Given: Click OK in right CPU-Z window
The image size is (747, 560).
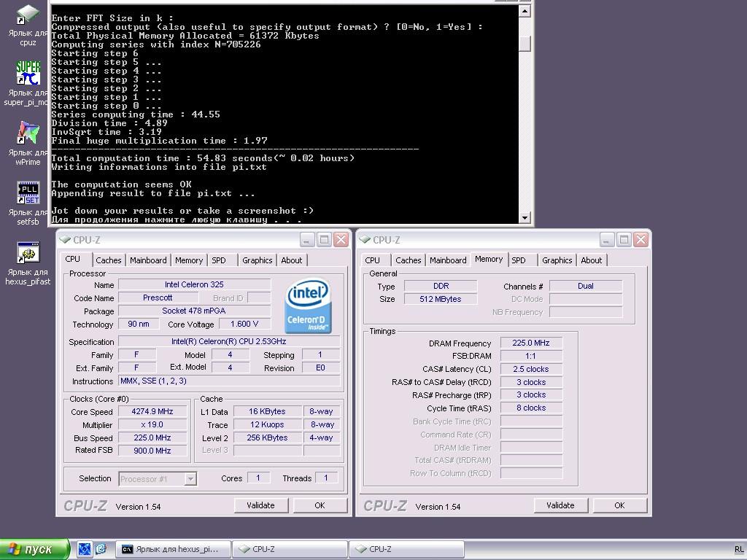Looking at the screenshot, I should click(x=619, y=505).
